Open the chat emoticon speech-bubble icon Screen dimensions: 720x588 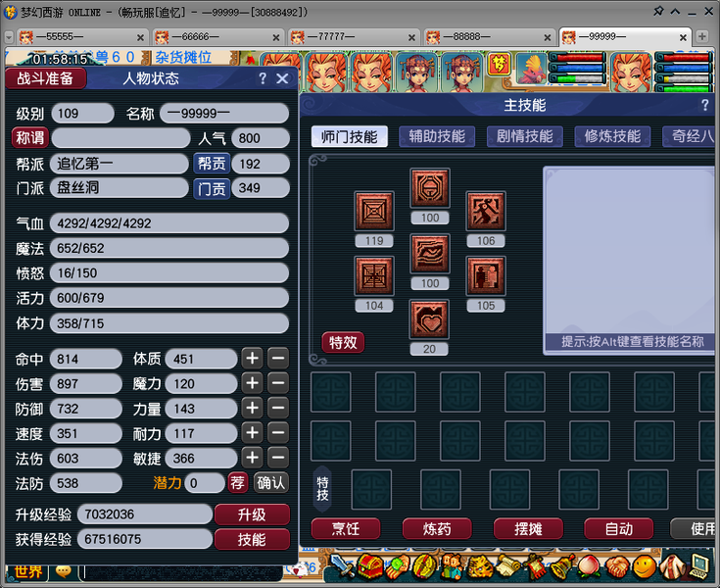[64, 571]
